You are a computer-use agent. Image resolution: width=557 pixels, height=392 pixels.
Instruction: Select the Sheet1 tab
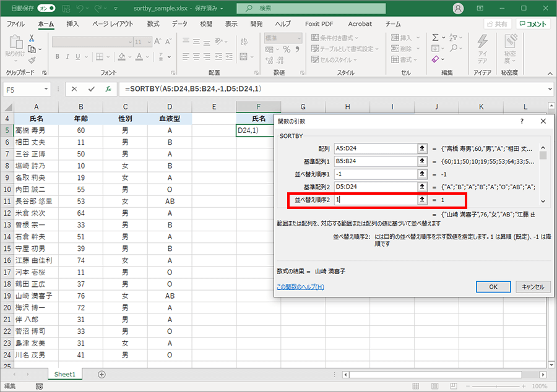pos(64,374)
